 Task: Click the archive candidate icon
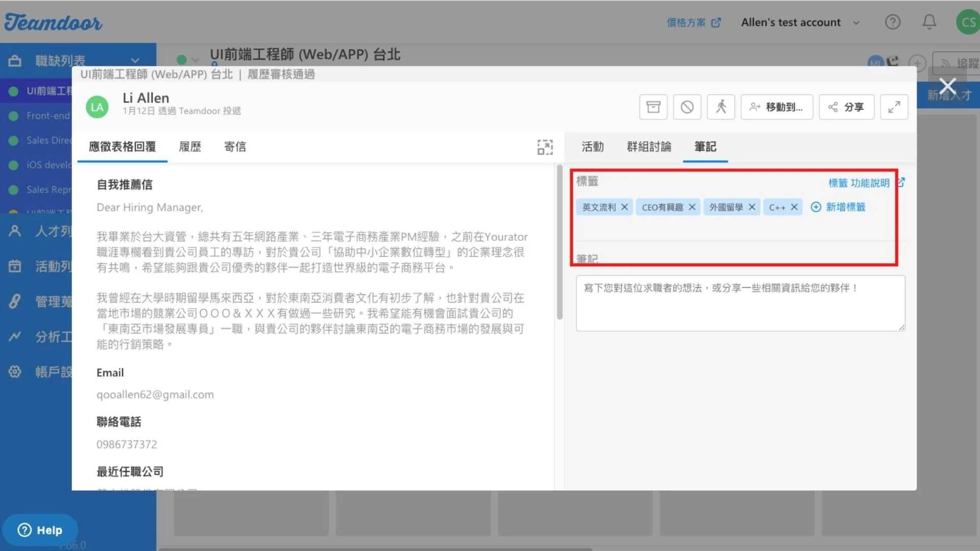(x=653, y=107)
